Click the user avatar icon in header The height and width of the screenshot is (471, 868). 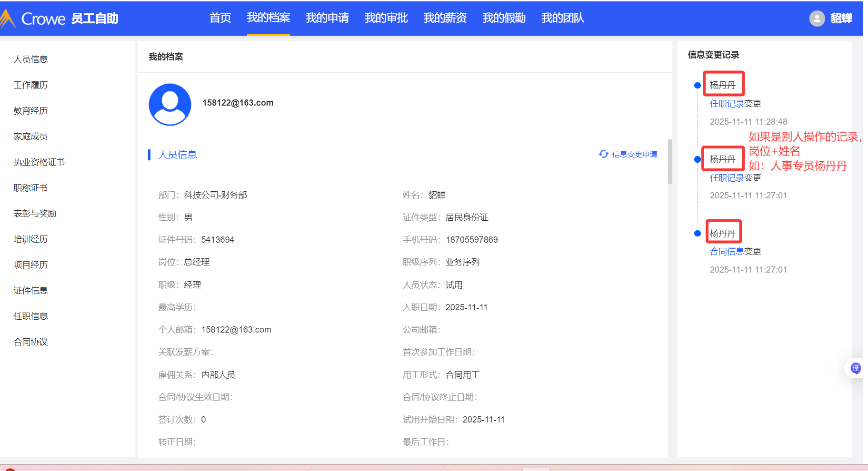pyautogui.click(x=817, y=19)
